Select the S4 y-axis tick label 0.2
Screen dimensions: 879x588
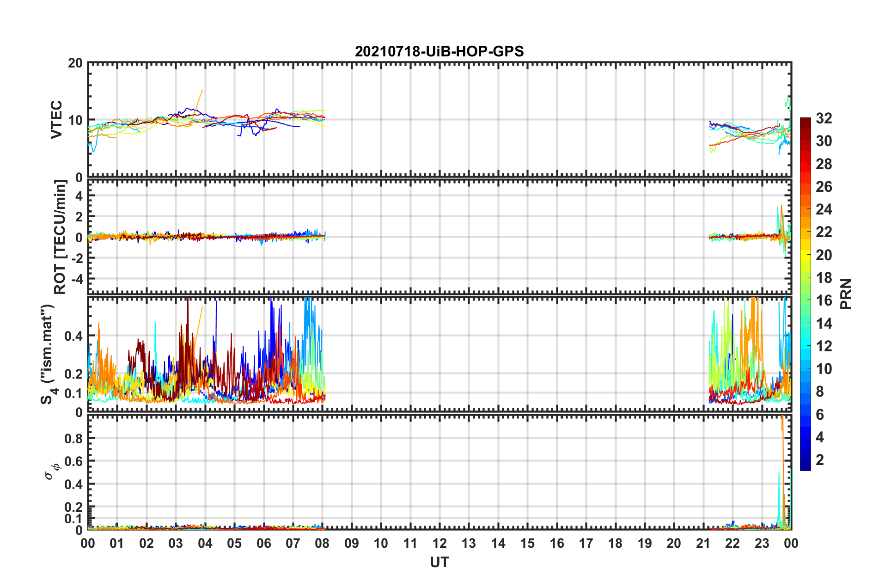(73, 374)
